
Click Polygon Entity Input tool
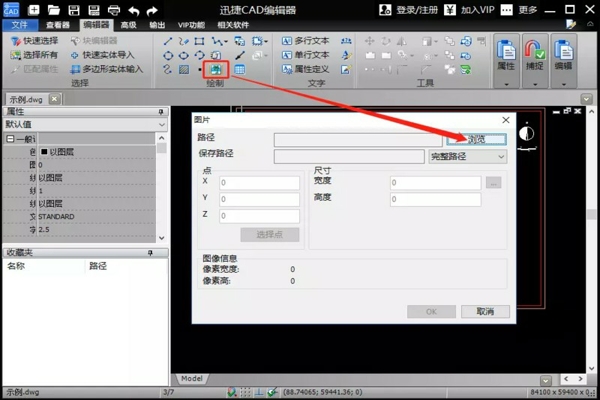pyautogui.click(x=107, y=69)
